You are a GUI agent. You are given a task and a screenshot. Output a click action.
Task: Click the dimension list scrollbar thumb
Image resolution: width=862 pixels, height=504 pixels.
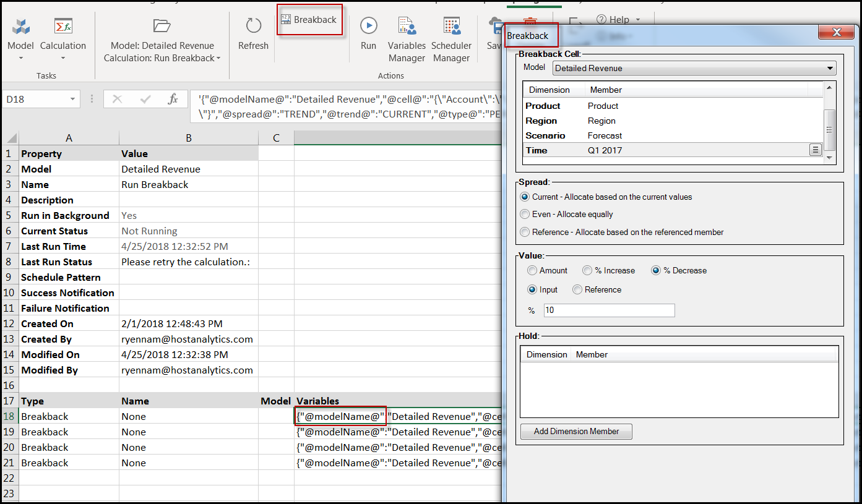coord(830,130)
